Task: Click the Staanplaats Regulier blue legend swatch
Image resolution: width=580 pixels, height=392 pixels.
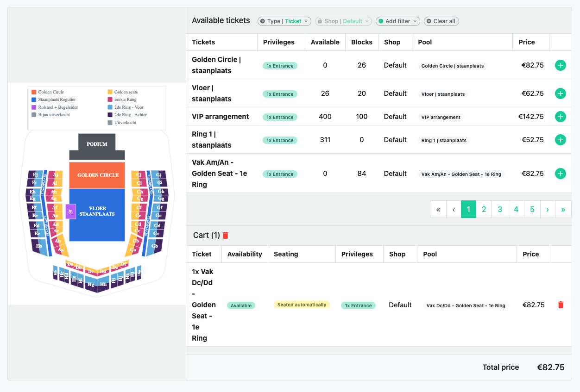Action: tap(33, 100)
